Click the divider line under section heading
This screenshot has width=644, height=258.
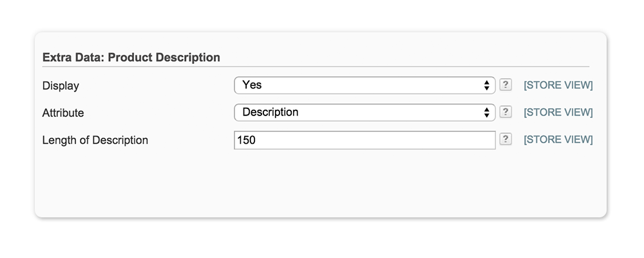(316, 66)
